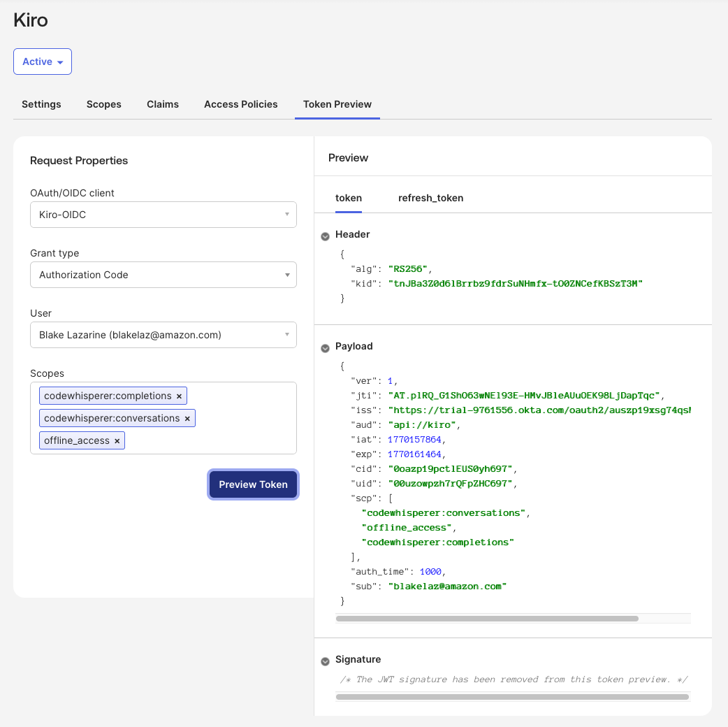Remove the codewhisperer:conversations scope tag
Image resolution: width=728 pixels, height=727 pixels.
(187, 419)
